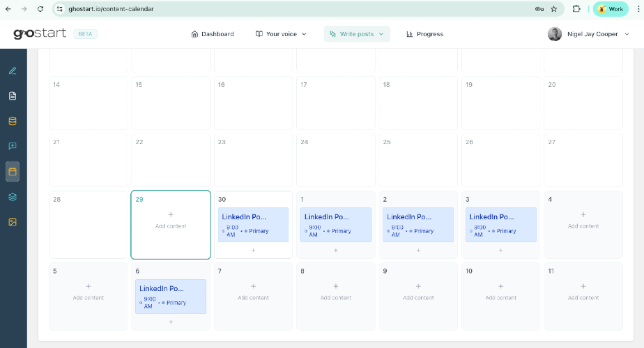Image resolution: width=644 pixels, height=348 pixels.
Task: Reload the page
Action: [40, 9]
